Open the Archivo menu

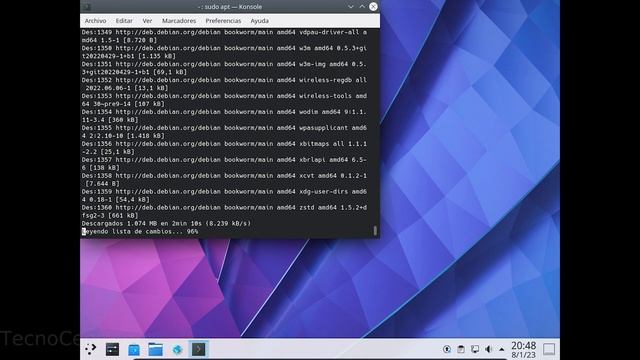95,21
